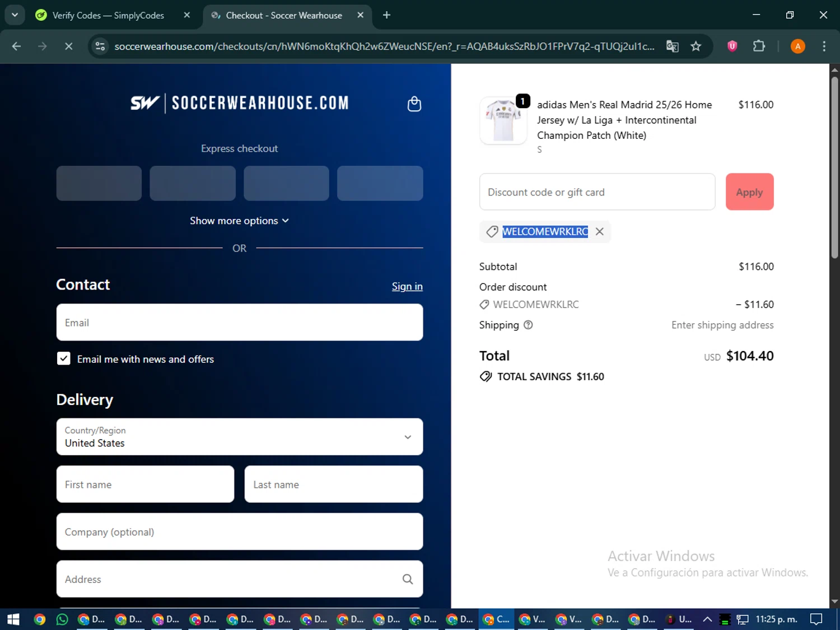This screenshot has width=840, height=630.
Task: View site information icon in address bar
Action: pyautogui.click(x=100, y=46)
